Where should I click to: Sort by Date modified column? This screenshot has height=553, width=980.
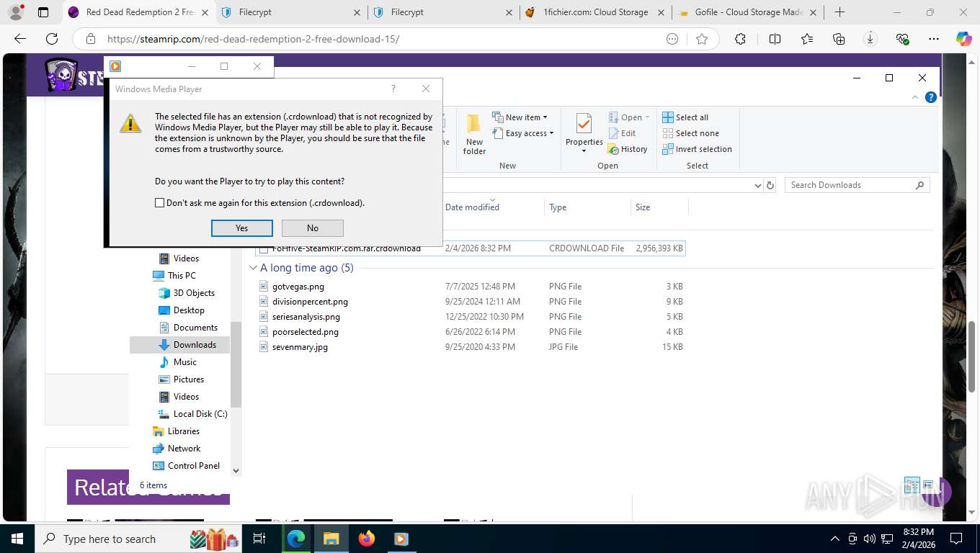472,207
